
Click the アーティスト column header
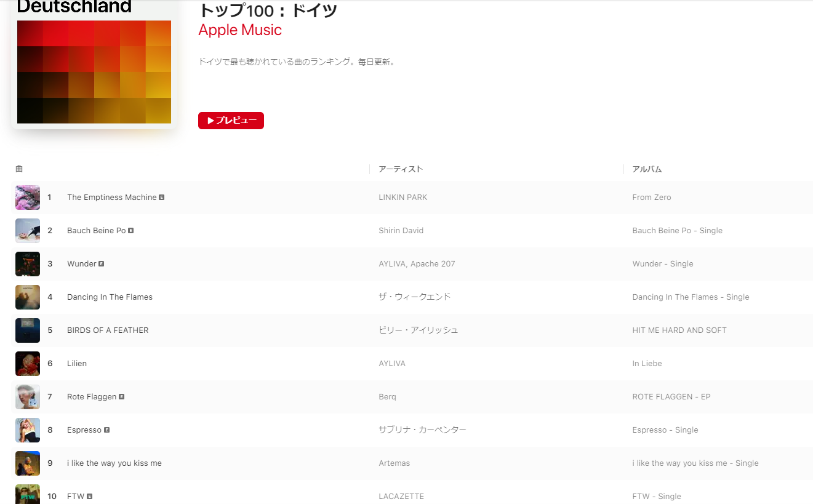point(401,169)
